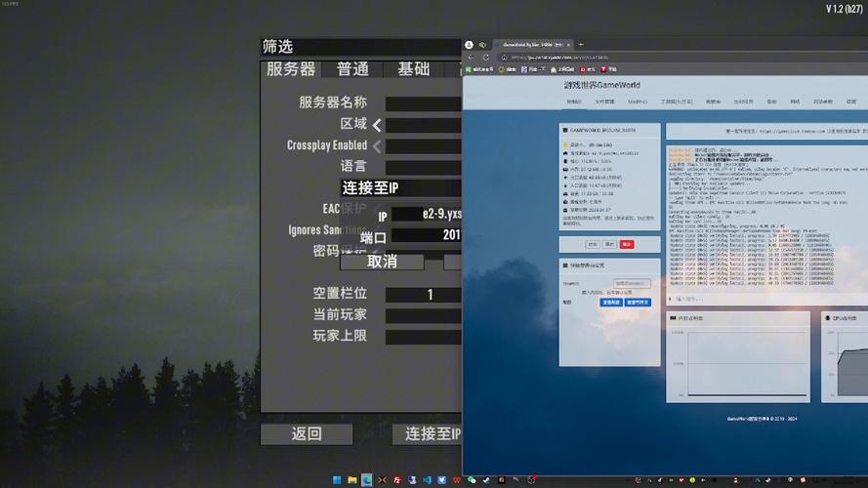Open File Explorer from the taskbar
868x488 pixels.
pyautogui.click(x=351, y=479)
